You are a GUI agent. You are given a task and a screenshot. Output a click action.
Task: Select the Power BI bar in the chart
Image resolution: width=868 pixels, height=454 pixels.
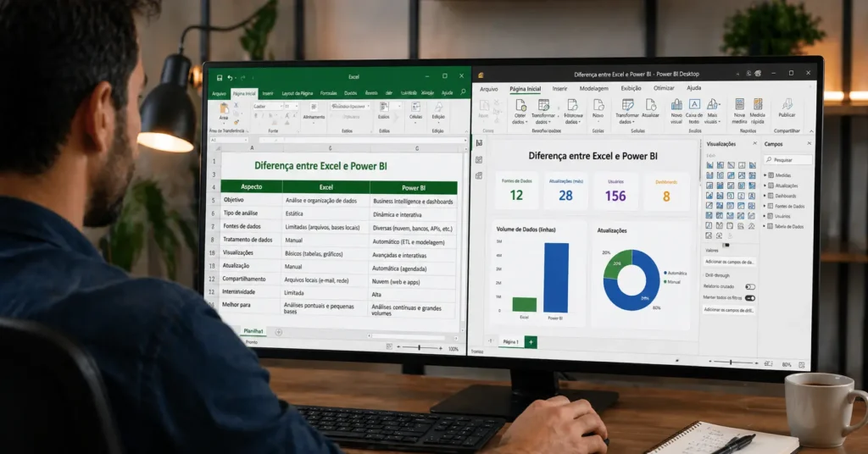click(556, 278)
